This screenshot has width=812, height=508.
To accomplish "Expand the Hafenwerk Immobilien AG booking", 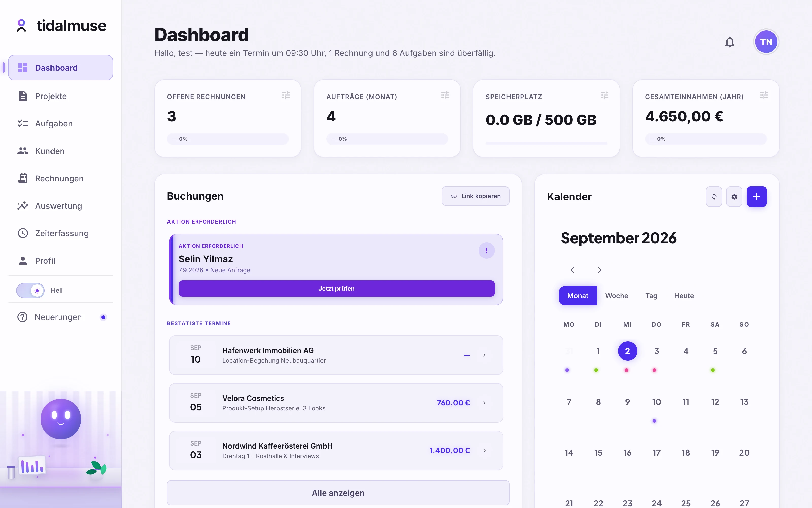I will (x=484, y=355).
